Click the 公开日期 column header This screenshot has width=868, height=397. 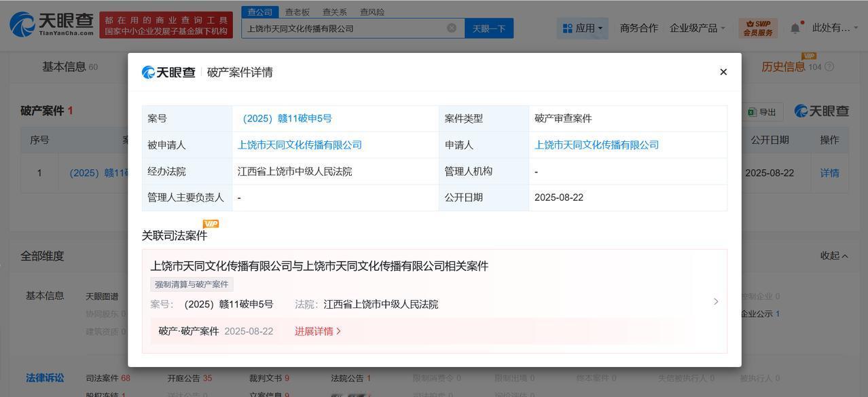(770, 140)
